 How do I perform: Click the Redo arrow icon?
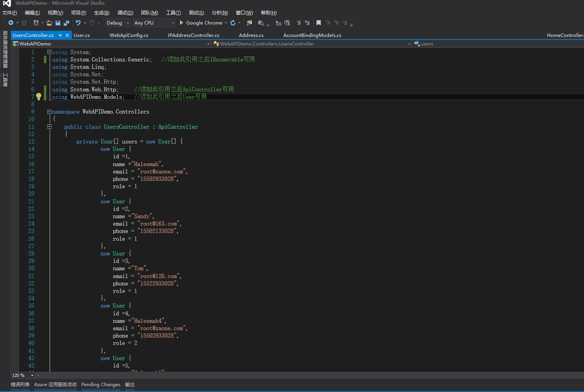click(92, 23)
